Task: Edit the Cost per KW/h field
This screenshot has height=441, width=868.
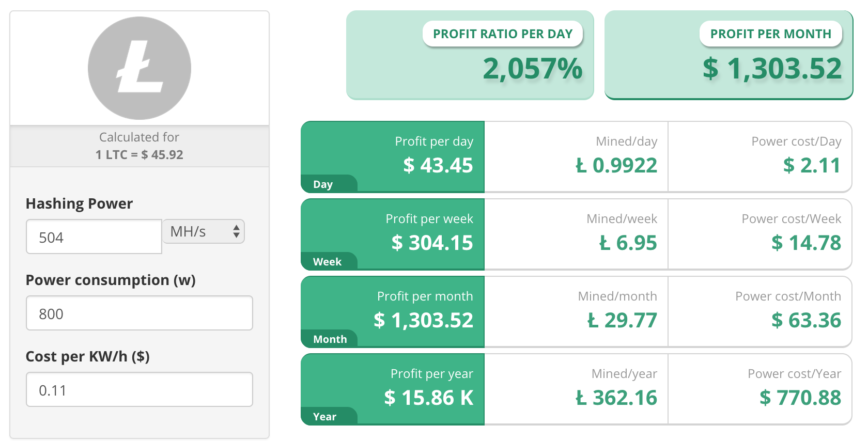Action: coord(139,389)
